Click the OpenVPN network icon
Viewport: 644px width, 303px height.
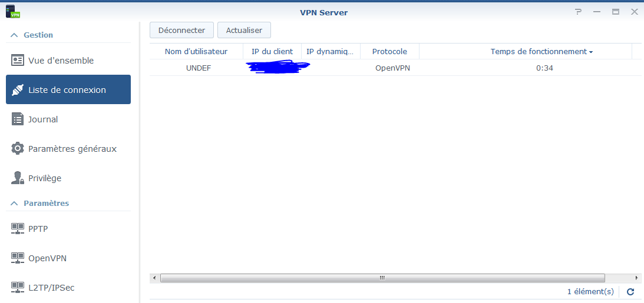tap(17, 258)
